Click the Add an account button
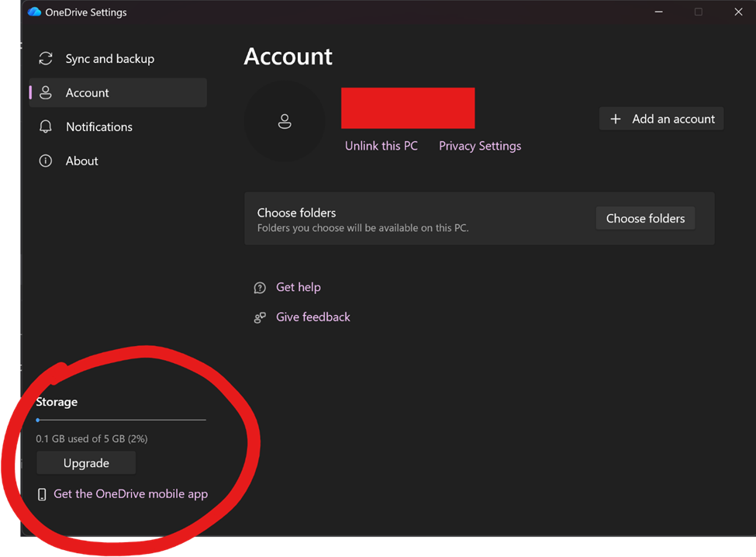The width and height of the screenshot is (756, 557). click(661, 119)
